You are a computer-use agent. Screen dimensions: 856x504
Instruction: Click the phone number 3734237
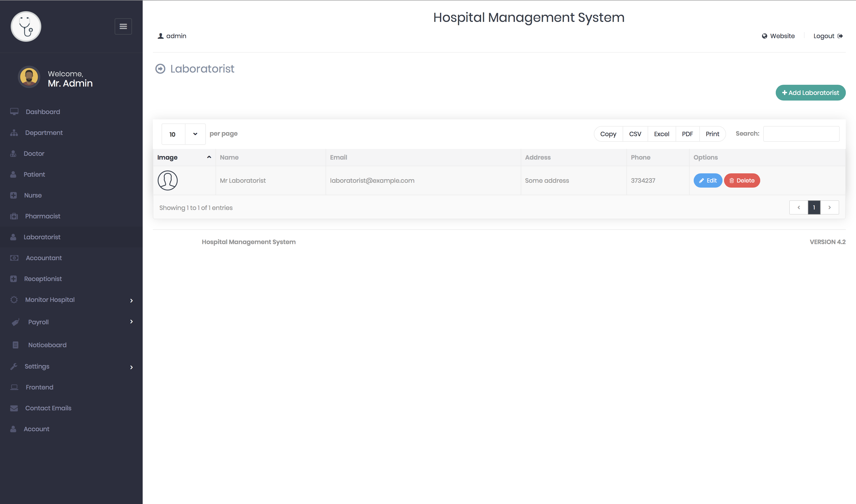coord(643,181)
